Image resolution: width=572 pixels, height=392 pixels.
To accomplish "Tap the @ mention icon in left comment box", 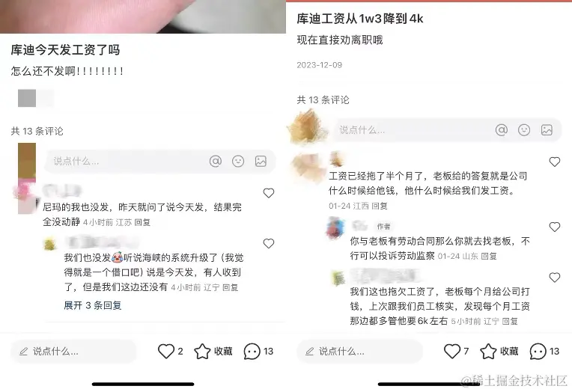I will pos(215,161).
